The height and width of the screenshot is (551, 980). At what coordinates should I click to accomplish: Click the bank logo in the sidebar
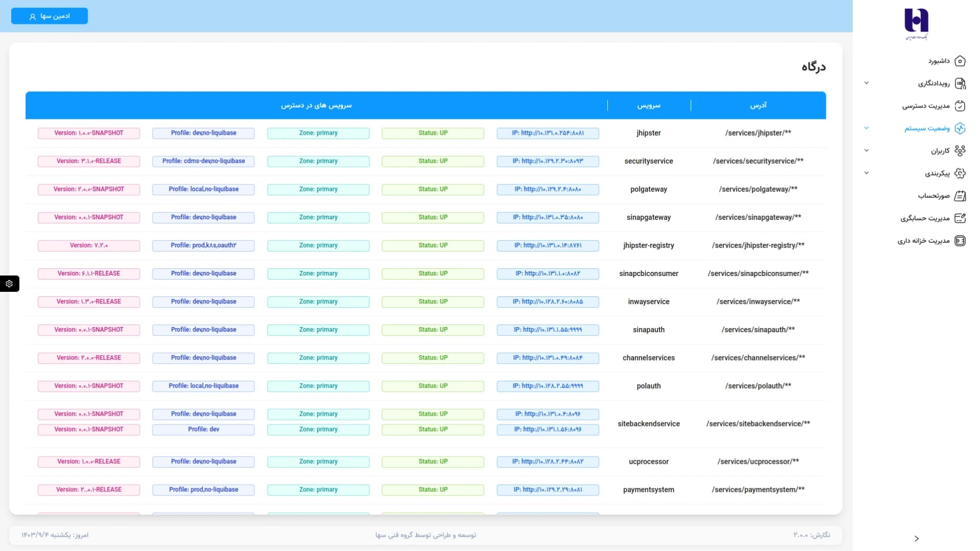click(x=916, y=23)
